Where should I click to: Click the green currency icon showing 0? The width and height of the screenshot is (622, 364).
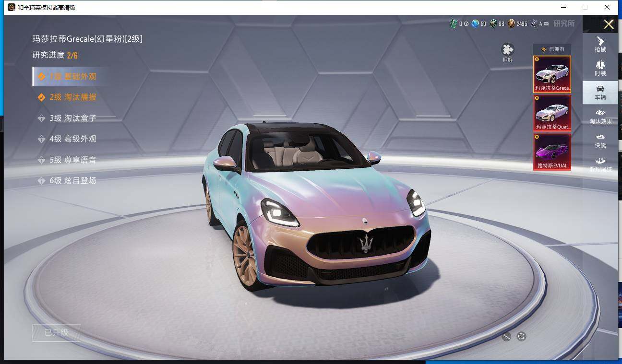(453, 23)
